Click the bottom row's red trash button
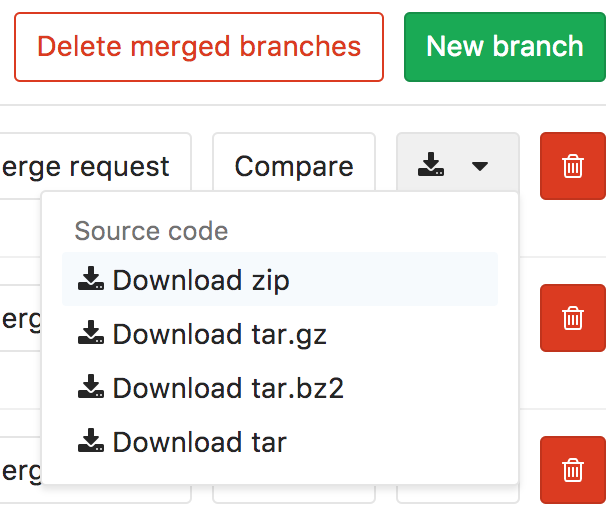The height and width of the screenshot is (522, 616). 573,470
